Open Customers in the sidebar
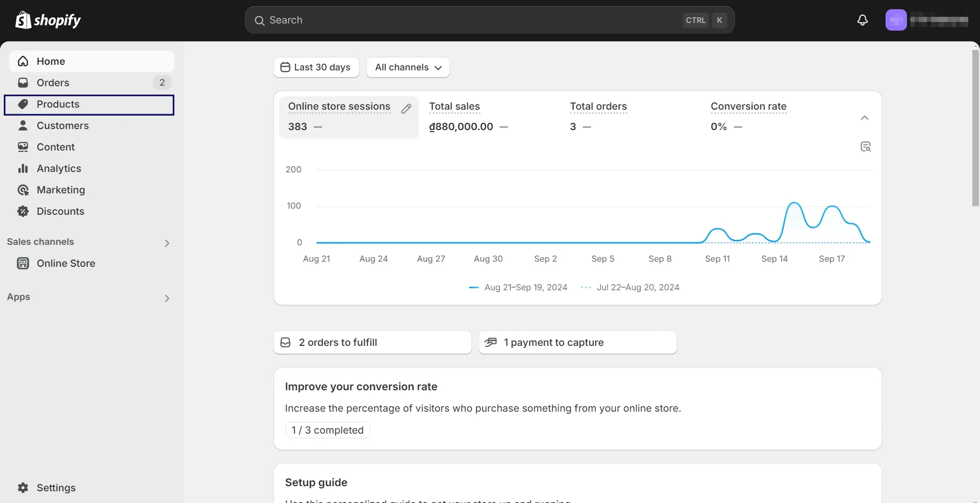 92,125
